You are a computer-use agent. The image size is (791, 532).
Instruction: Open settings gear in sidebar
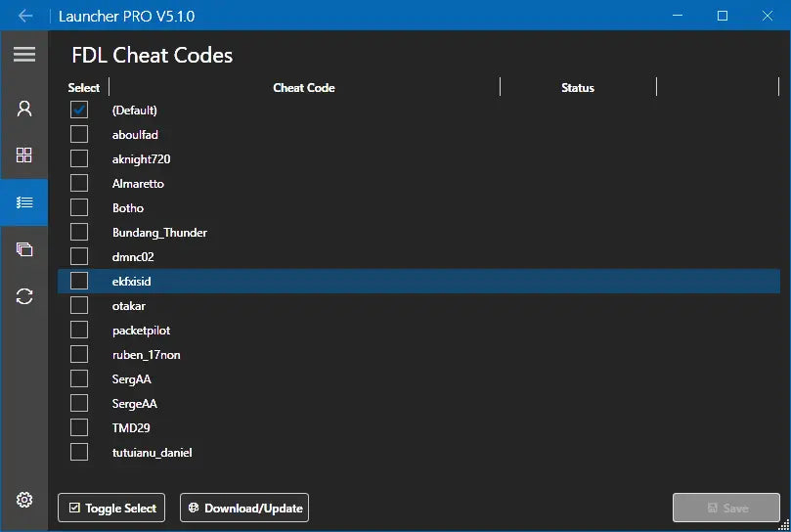[x=24, y=500]
